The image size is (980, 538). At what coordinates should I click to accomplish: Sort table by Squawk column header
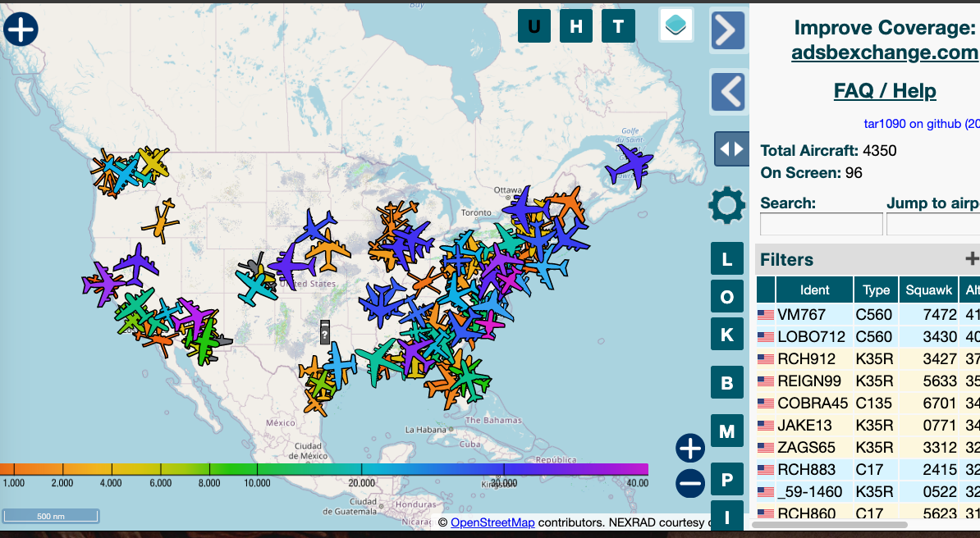(929, 290)
